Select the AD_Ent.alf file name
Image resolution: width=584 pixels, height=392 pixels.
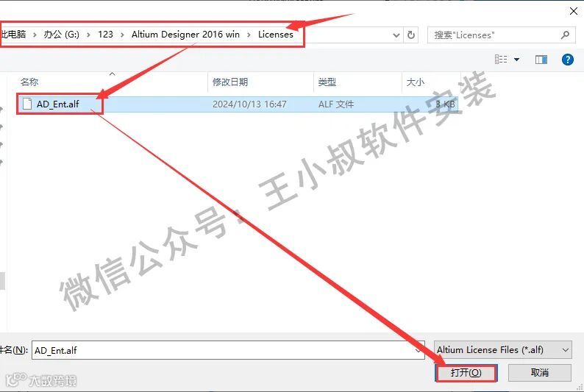(57, 104)
